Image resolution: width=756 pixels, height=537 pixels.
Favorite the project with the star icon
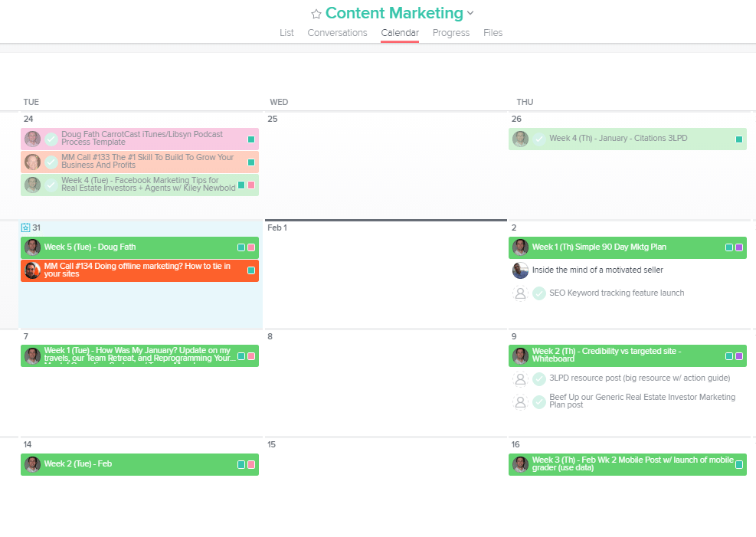point(316,14)
